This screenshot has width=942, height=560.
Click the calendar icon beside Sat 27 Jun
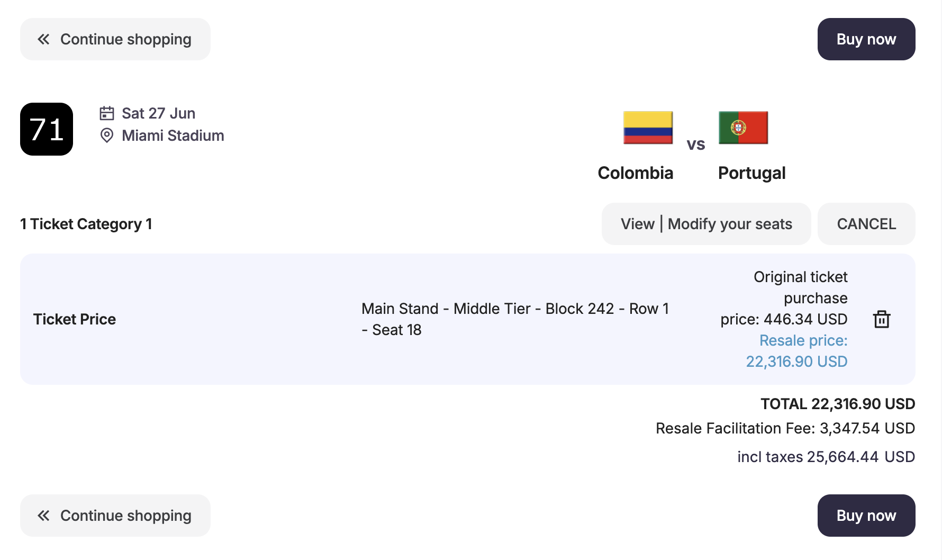(107, 113)
